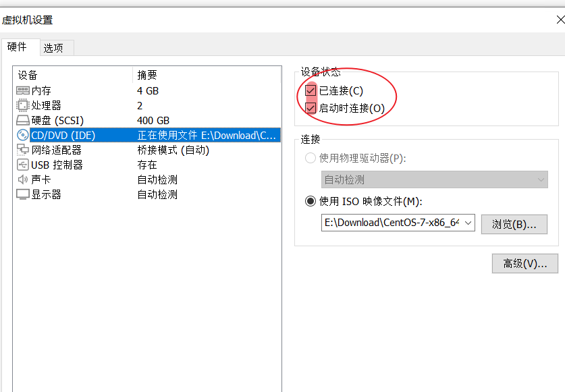
Task: Click the 自动检测 summary in the 显示器 row
Action: pos(157,194)
